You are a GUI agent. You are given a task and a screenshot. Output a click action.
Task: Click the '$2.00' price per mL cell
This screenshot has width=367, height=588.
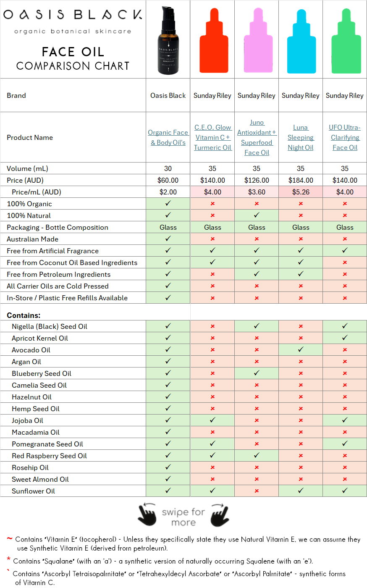(168, 192)
